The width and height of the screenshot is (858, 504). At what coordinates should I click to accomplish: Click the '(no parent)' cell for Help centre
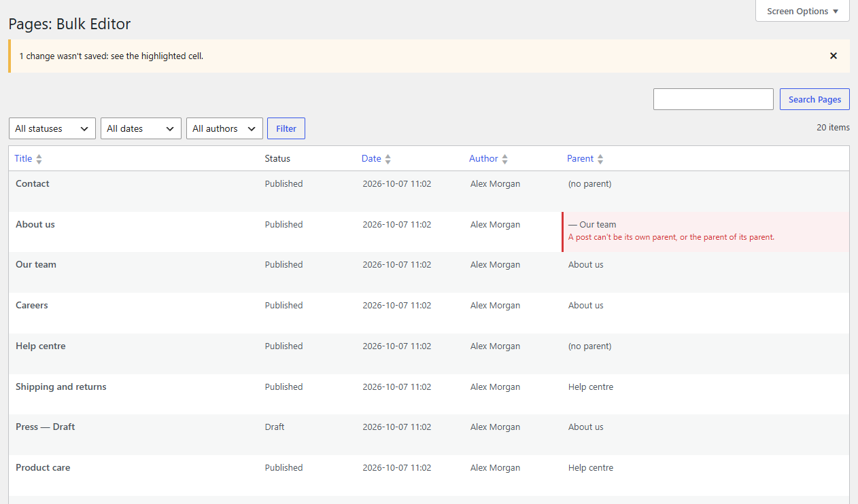pyautogui.click(x=590, y=346)
